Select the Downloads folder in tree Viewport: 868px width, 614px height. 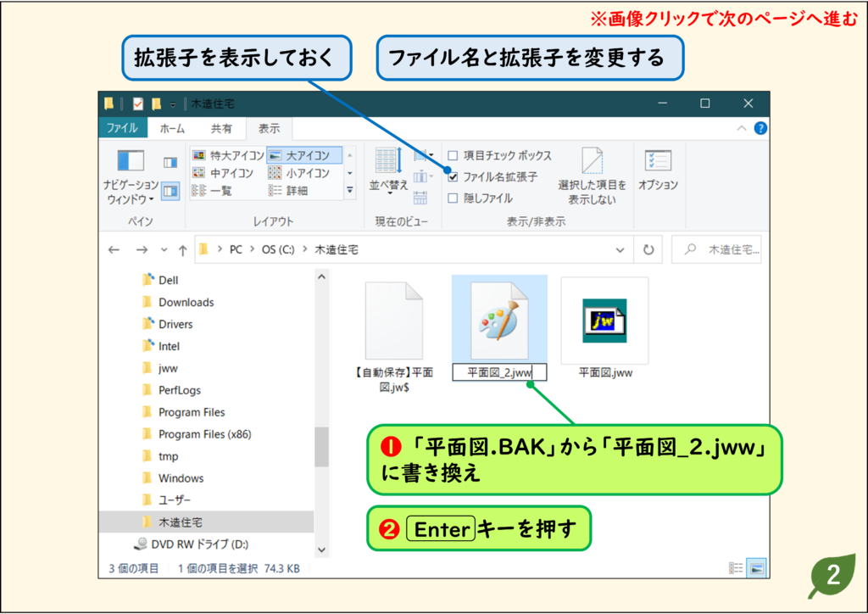[x=186, y=302]
